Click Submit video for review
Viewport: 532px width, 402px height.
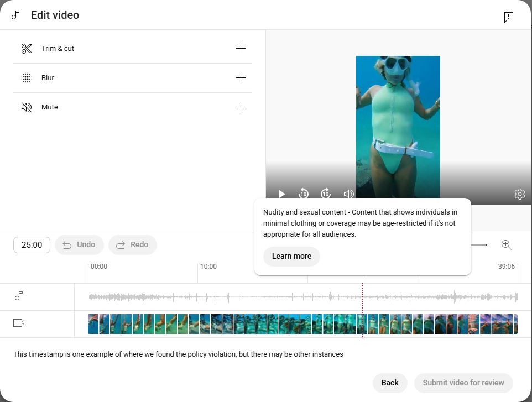[x=463, y=383]
